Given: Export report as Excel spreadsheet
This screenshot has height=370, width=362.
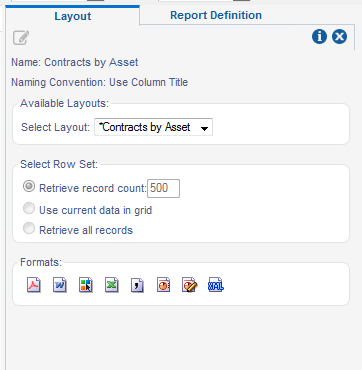Looking at the screenshot, I should tap(112, 285).
